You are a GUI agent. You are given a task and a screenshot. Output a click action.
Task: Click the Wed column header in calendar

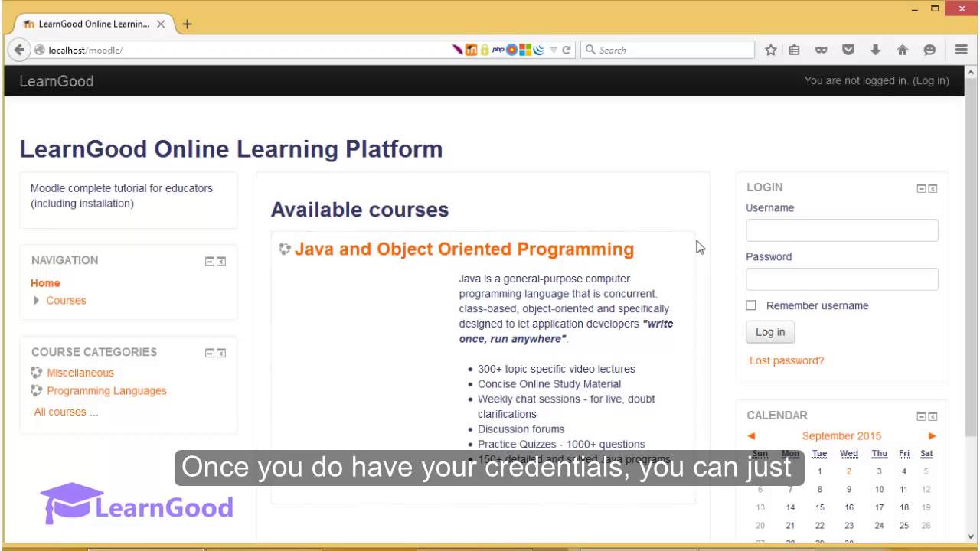tap(849, 453)
